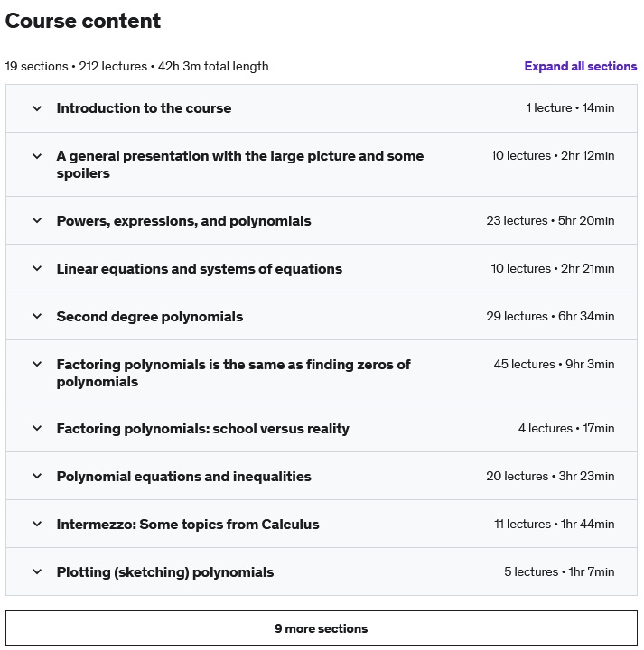This screenshot has width=644, height=650.
Task: Open chevron for Intermezzo: Some topics from Calculus
Action: (x=37, y=524)
